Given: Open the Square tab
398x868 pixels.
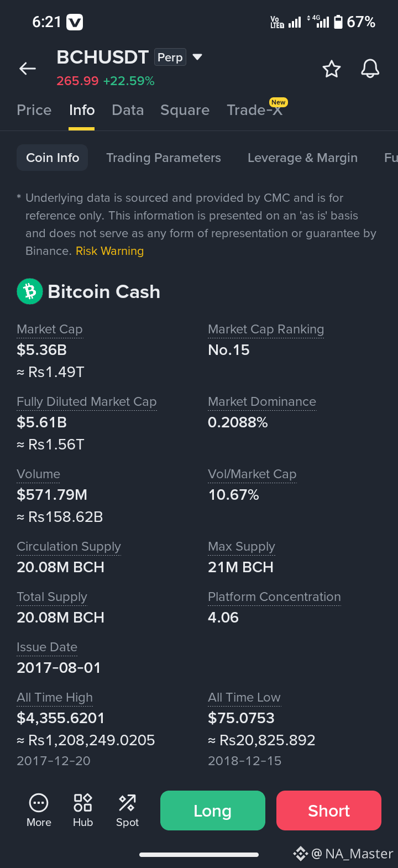Looking at the screenshot, I should pos(185,110).
